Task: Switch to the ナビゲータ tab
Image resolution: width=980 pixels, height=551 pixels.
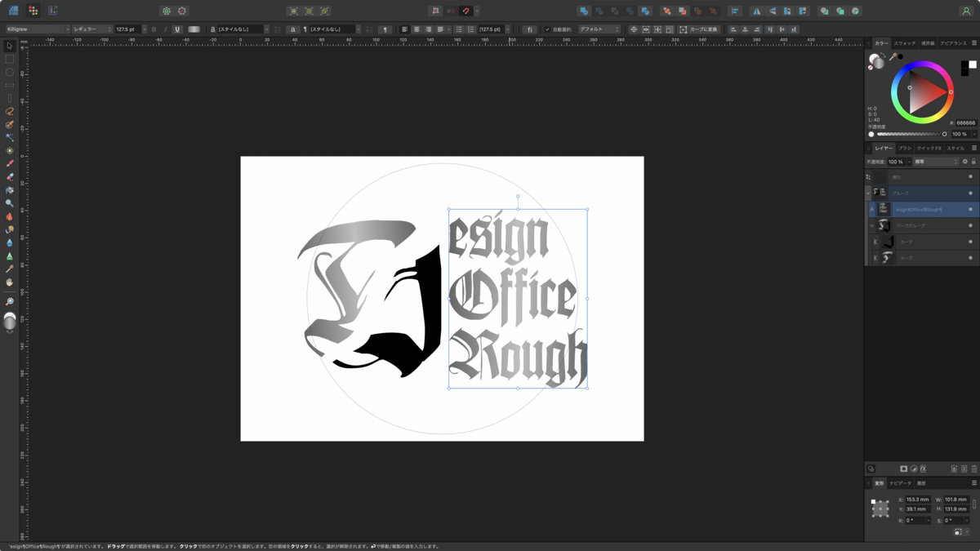Action: coord(900,483)
